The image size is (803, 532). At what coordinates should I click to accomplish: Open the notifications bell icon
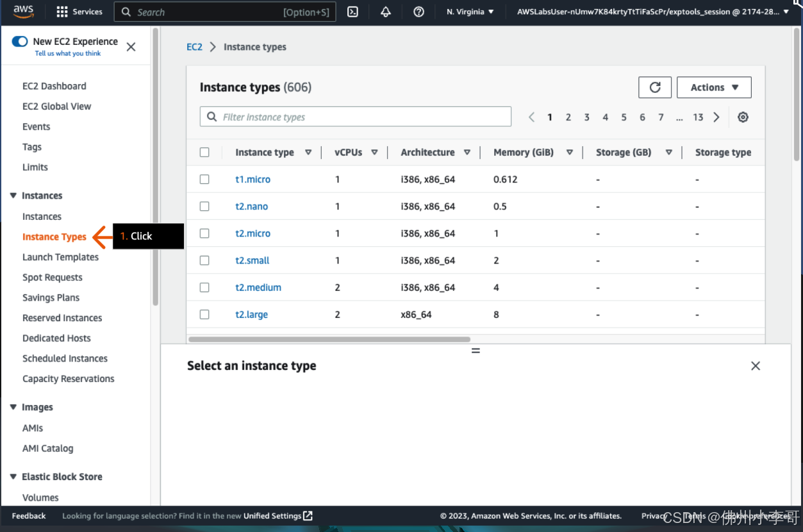click(386, 12)
